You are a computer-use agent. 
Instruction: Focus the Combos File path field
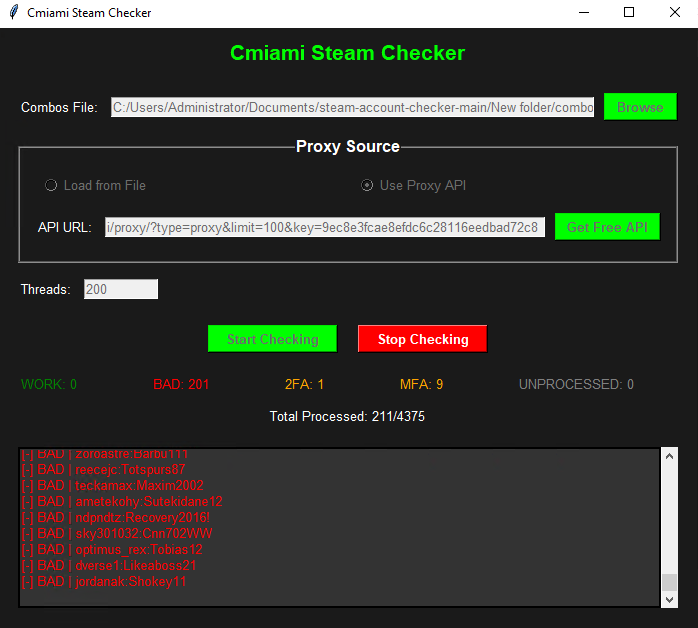(353, 107)
